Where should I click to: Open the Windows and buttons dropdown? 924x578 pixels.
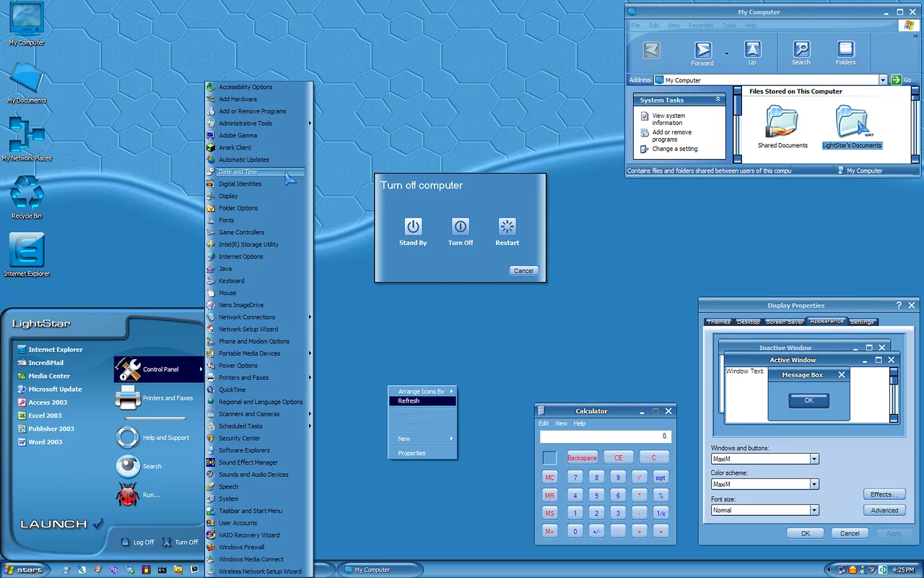tap(814, 459)
